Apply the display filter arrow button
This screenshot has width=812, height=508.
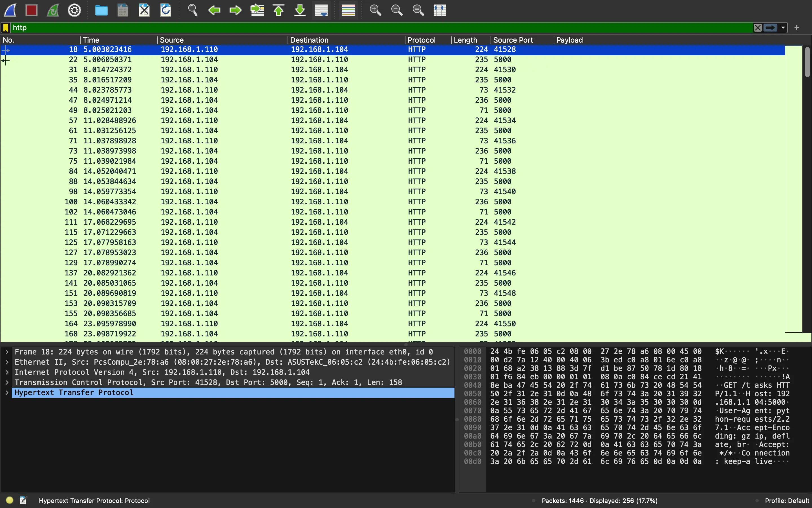pos(770,28)
